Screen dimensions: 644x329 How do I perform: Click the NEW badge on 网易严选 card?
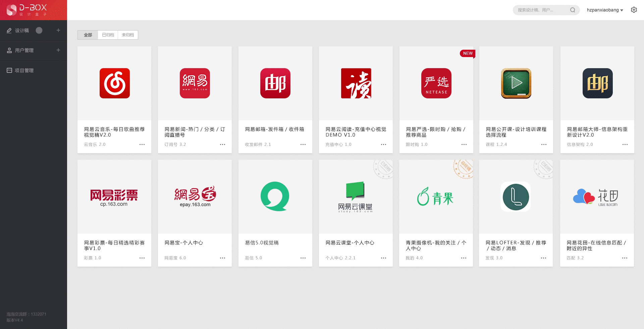(x=468, y=53)
